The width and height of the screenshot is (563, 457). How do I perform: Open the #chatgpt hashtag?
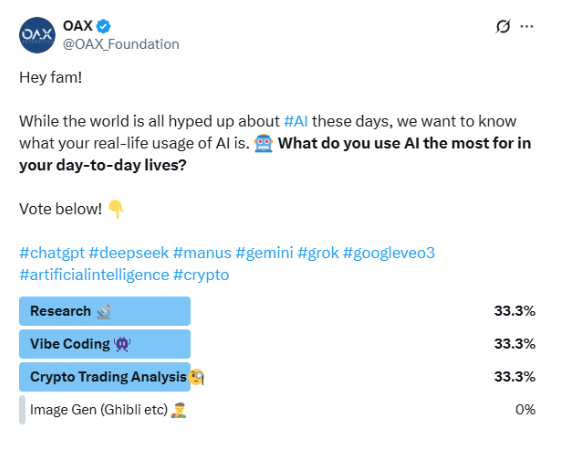(52, 253)
